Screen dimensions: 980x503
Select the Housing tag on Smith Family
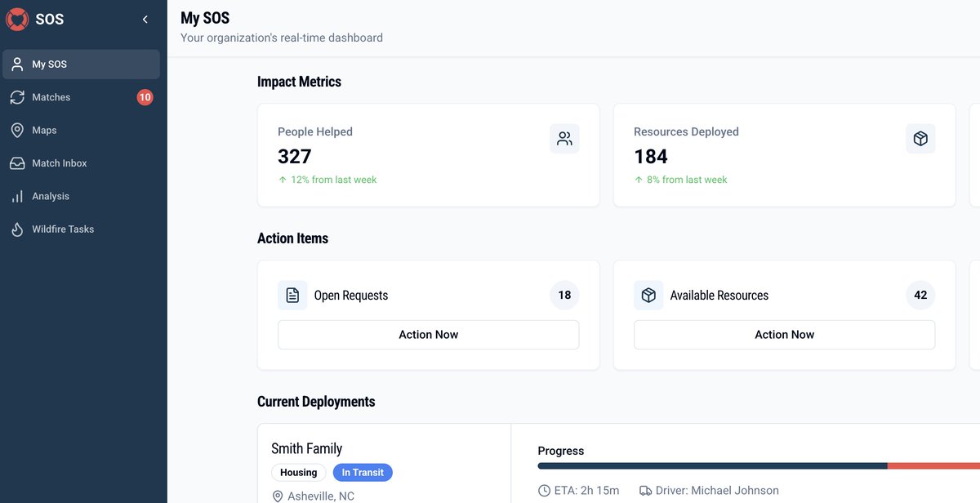(299, 473)
